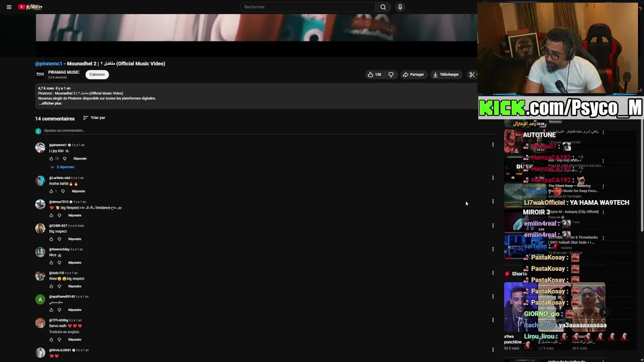Open @TITI-nh3bg username link
The width and height of the screenshot is (644, 362).
click(58, 320)
